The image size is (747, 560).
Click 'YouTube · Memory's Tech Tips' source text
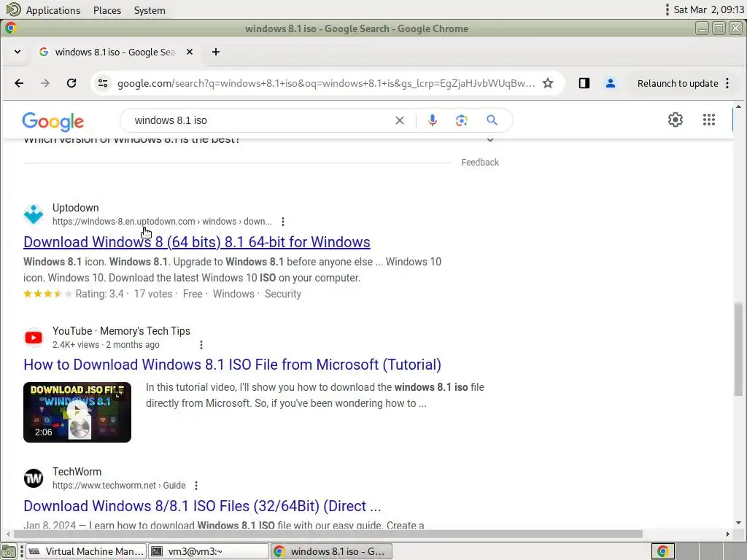click(121, 331)
